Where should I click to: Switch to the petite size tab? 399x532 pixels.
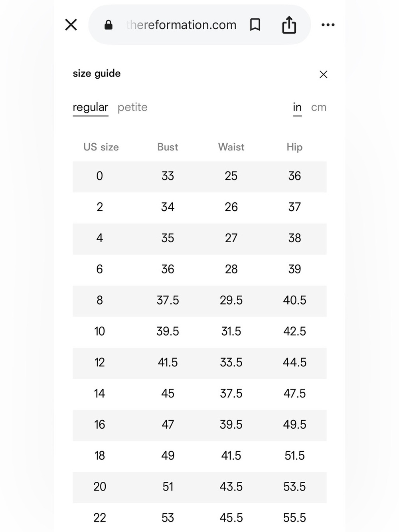click(132, 107)
